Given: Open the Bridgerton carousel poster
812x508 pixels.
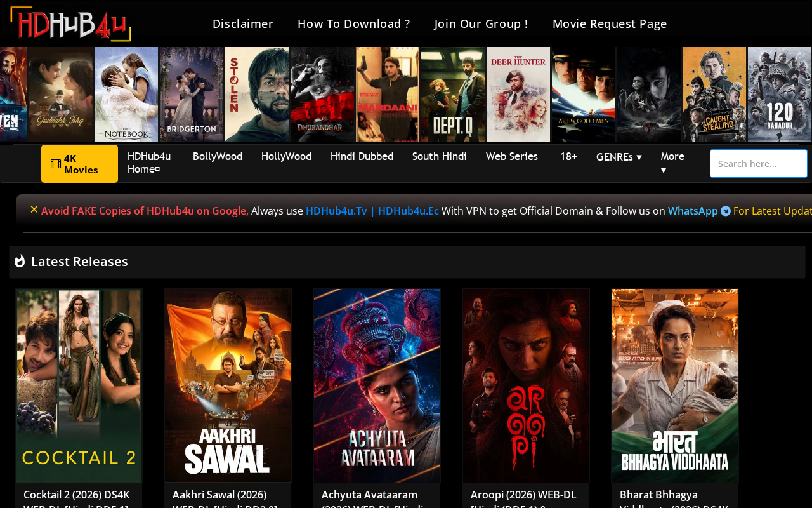Looking at the screenshot, I should 192,95.
